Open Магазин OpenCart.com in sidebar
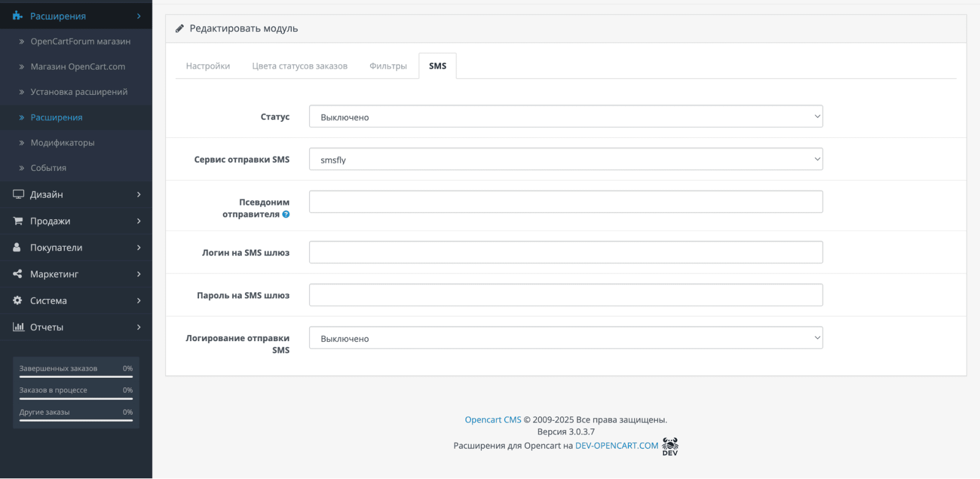Viewport: 980px width, 479px height. tap(78, 67)
